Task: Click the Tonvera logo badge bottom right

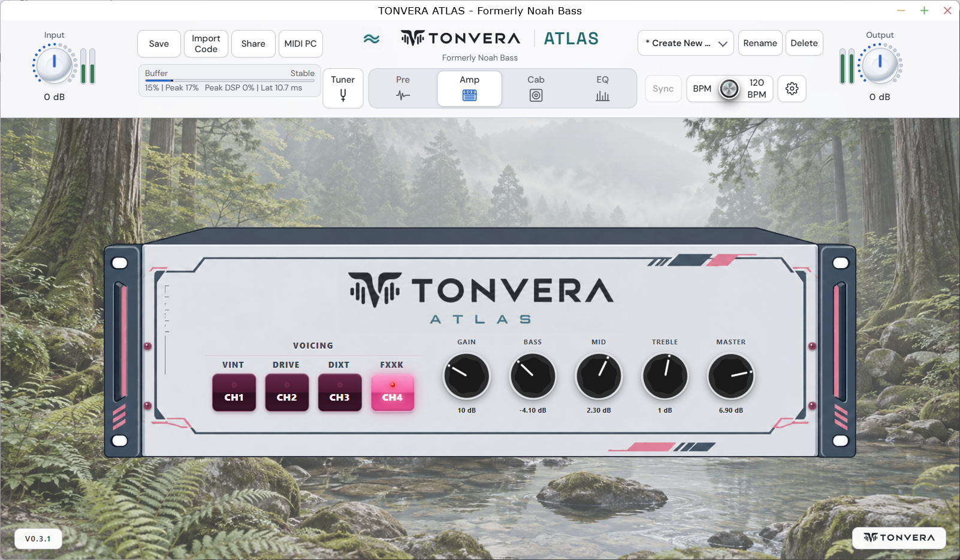Action: (899, 538)
